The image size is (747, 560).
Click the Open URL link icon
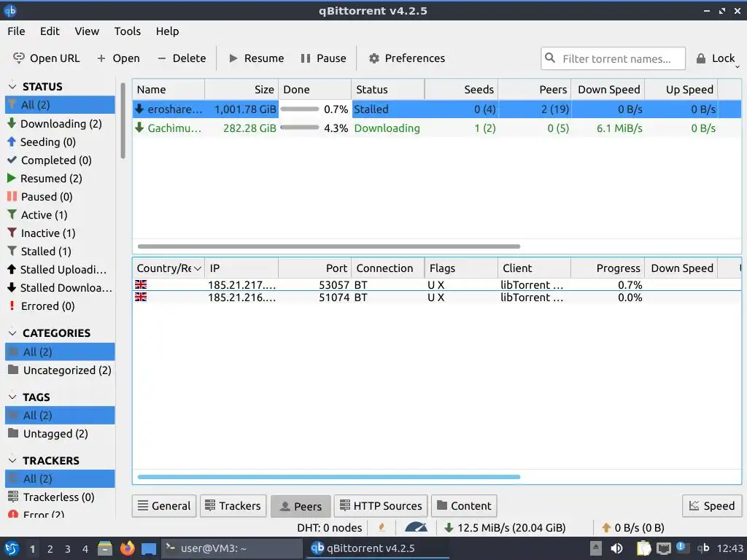coord(18,58)
